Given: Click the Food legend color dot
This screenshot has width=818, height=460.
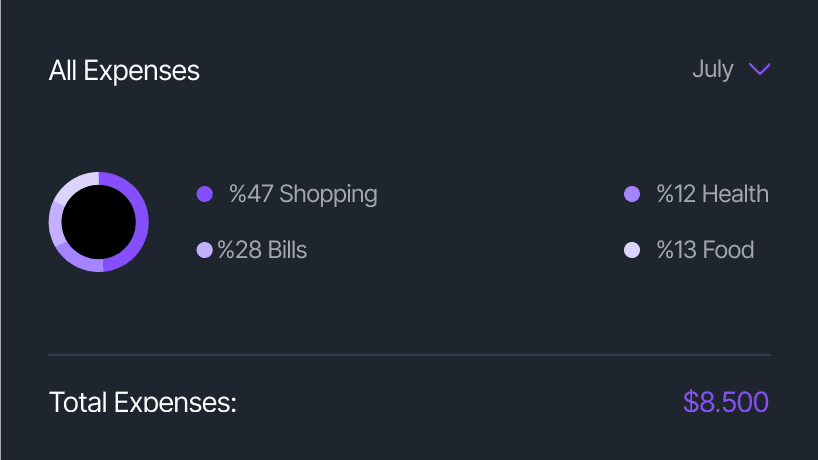Looking at the screenshot, I should [x=632, y=250].
